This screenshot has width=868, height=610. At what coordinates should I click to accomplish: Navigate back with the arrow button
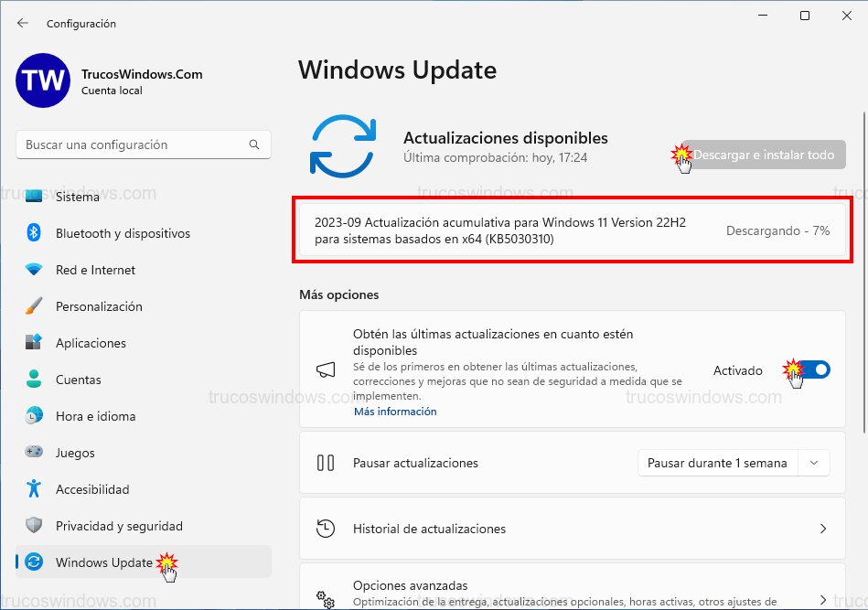[20, 23]
